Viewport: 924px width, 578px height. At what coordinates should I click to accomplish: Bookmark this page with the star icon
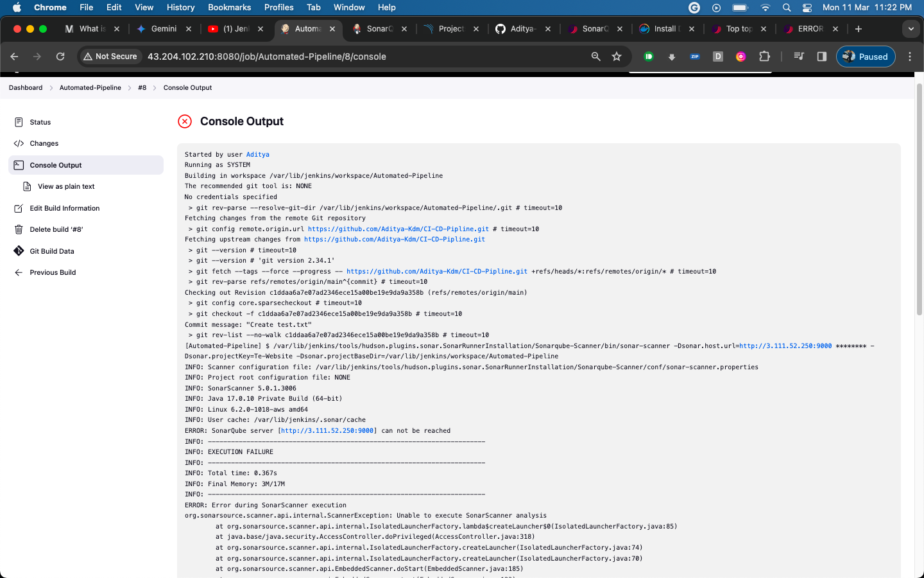coord(617,57)
